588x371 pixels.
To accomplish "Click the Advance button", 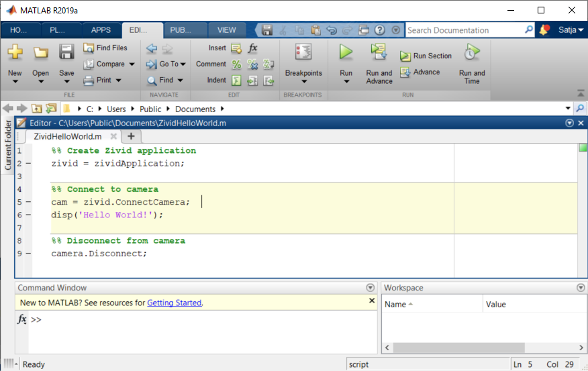I will 420,72.
